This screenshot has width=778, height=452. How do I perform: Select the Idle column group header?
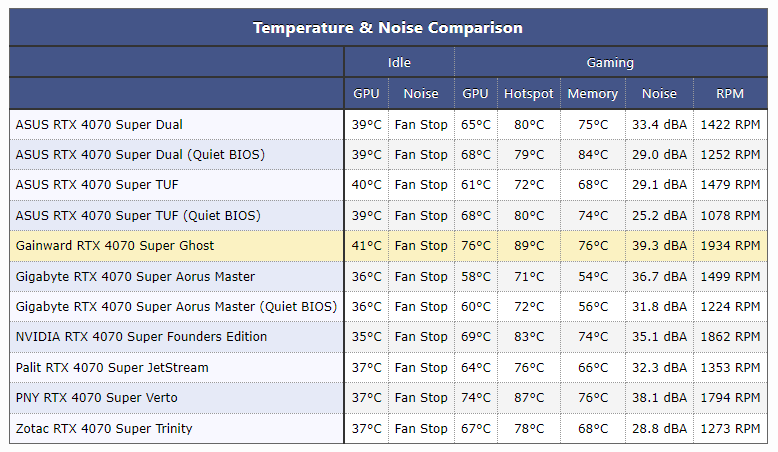pyautogui.click(x=399, y=62)
